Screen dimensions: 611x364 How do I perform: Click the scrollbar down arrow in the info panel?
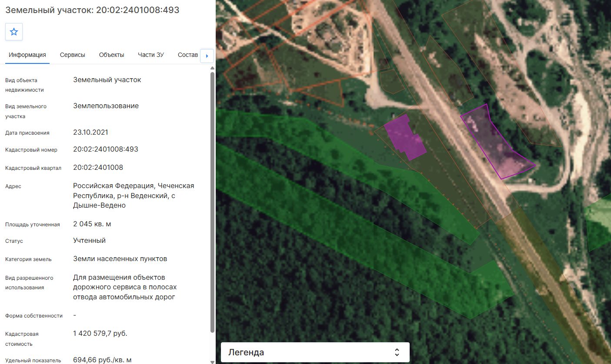[212, 361]
